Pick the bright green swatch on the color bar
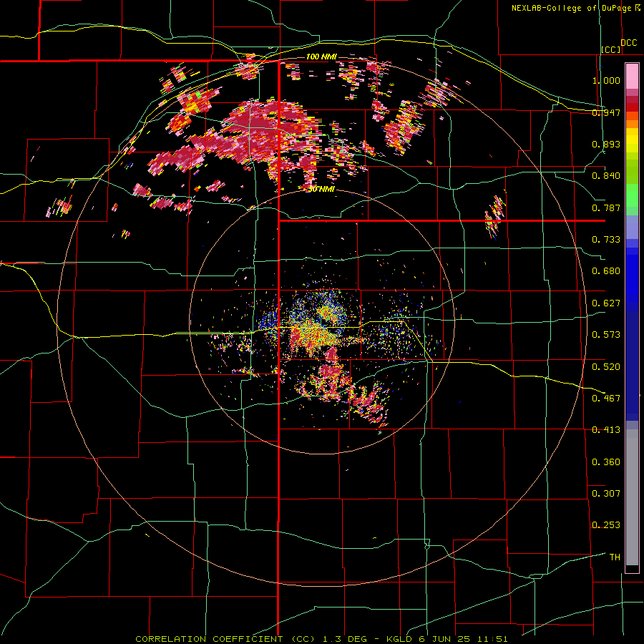The image size is (644, 644). pyautogui.click(x=632, y=195)
